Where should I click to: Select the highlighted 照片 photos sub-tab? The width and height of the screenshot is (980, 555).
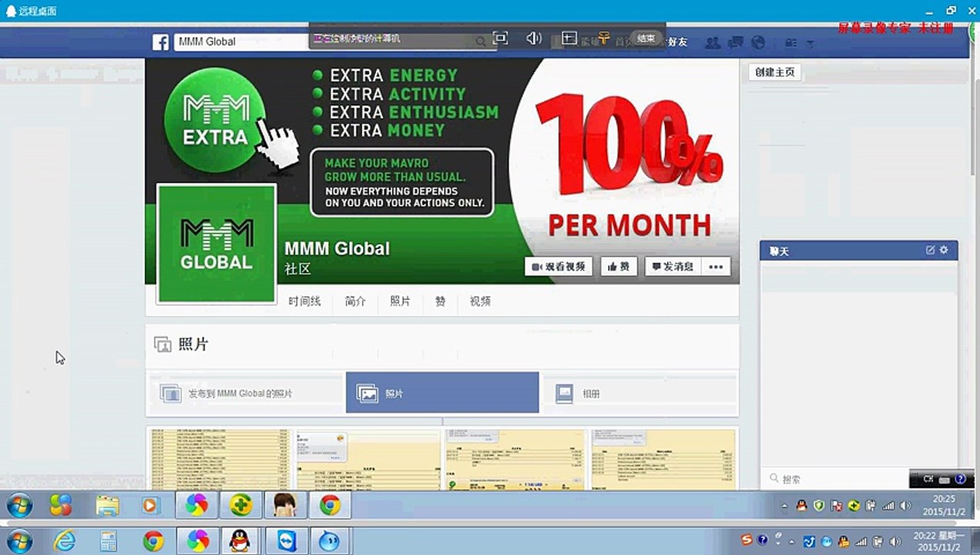(442, 393)
